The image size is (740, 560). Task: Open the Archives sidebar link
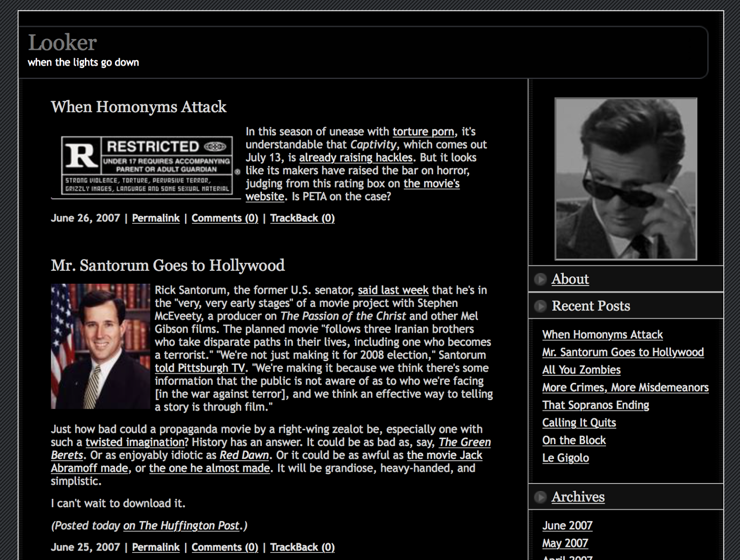click(578, 497)
